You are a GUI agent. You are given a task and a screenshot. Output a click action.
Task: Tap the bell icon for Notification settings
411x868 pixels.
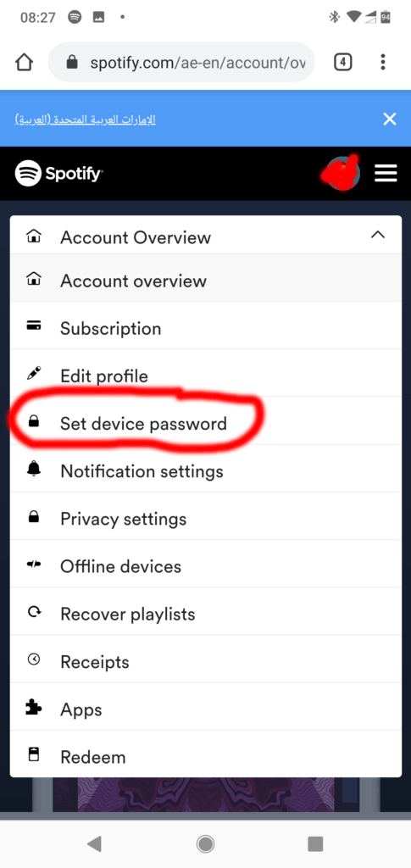coord(34,470)
